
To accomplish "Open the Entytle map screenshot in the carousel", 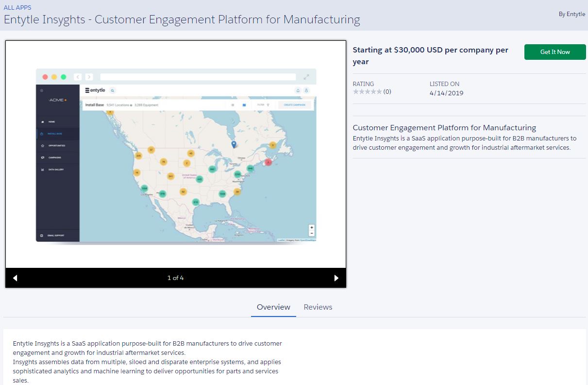I will pyautogui.click(x=176, y=155).
